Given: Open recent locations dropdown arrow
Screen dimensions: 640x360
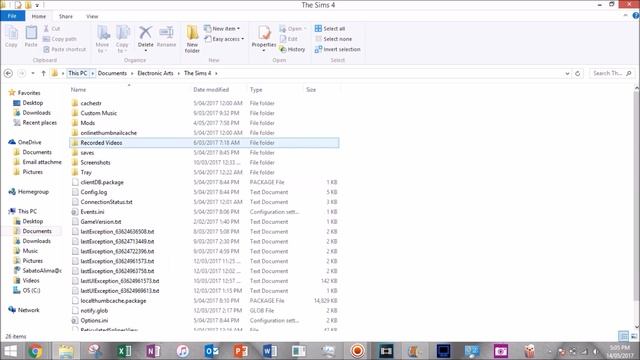Looking at the screenshot, I should tap(33, 73).
